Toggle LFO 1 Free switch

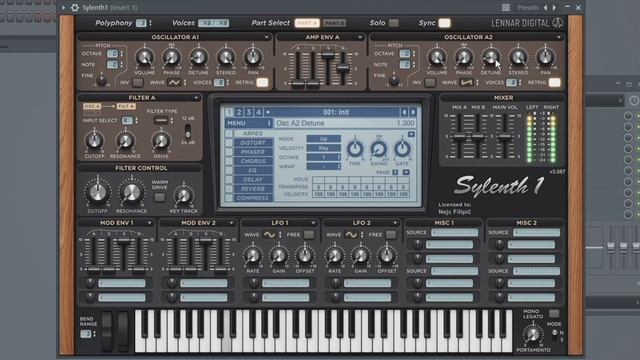(x=309, y=235)
